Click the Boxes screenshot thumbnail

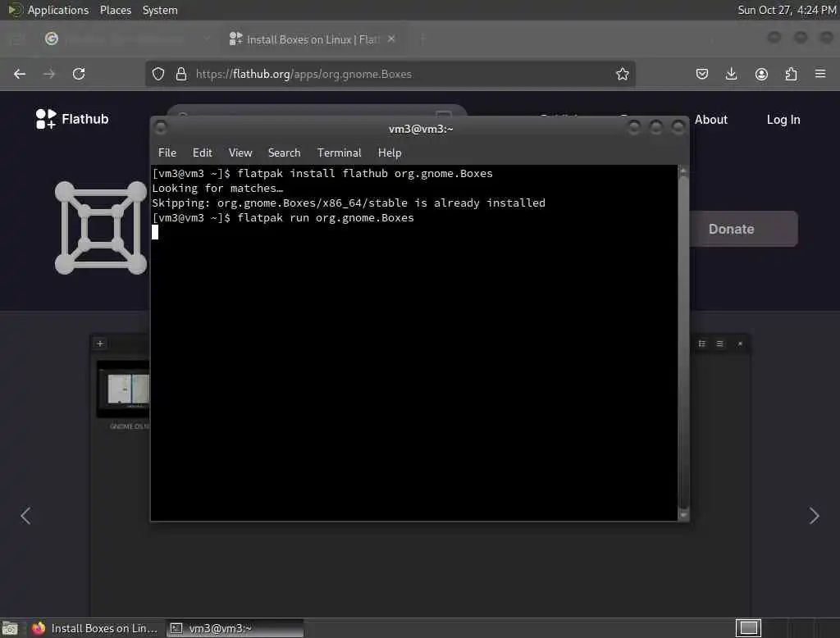pyautogui.click(x=124, y=389)
